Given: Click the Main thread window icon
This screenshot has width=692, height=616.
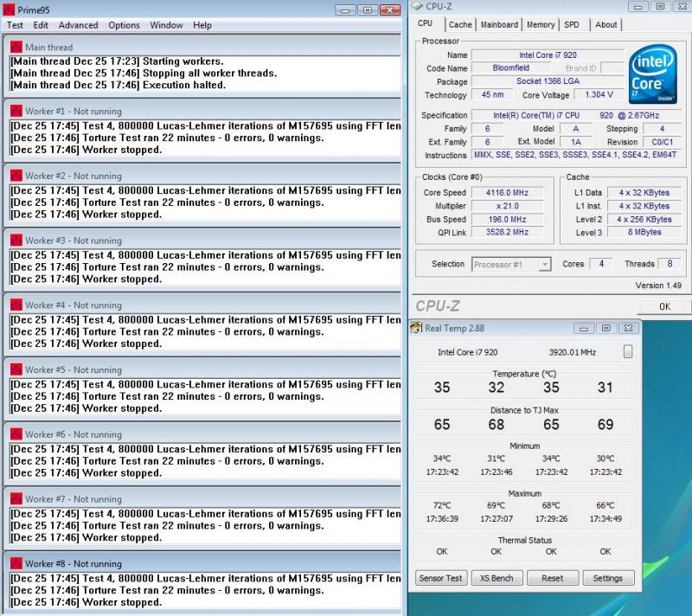Looking at the screenshot, I should tap(16, 47).
